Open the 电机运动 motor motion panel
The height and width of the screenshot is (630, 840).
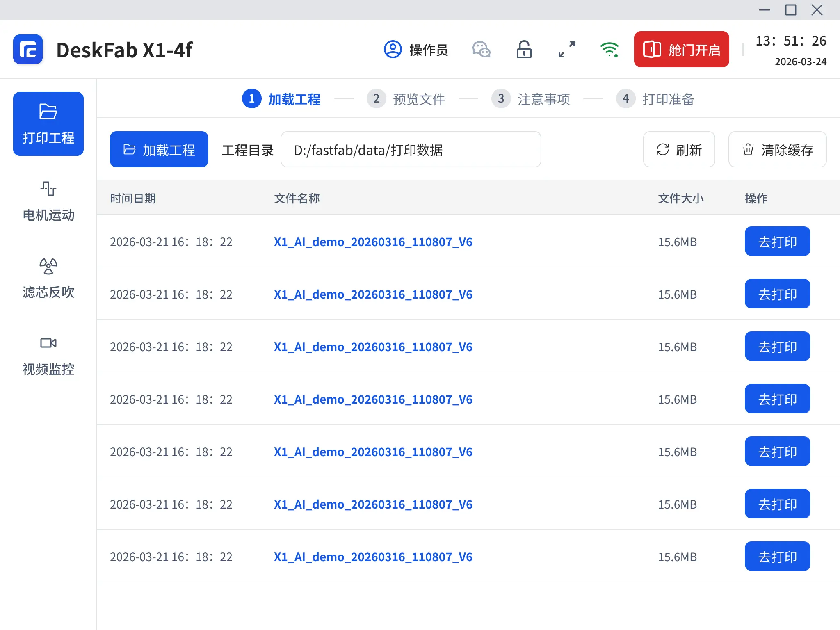[x=48, y=201]
